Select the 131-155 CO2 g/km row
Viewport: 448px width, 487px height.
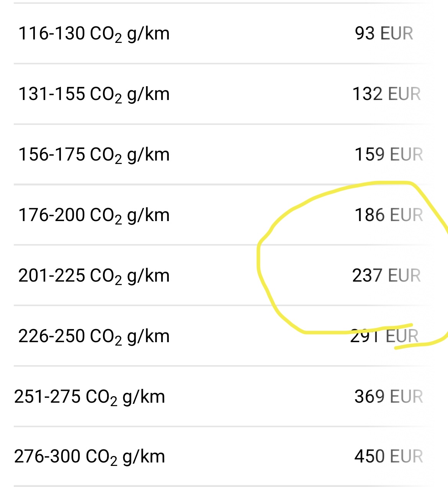coord(224,94)
